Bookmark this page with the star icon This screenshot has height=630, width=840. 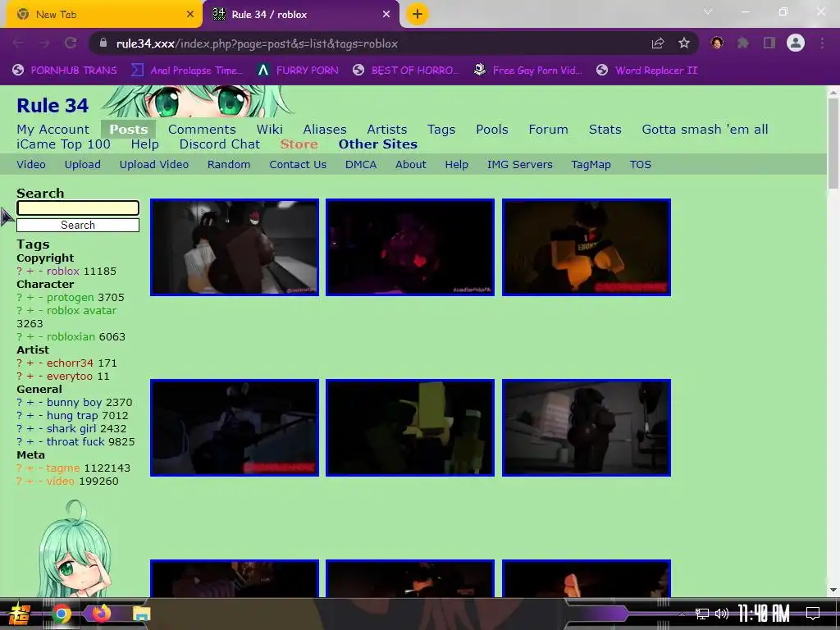(684, 43)
